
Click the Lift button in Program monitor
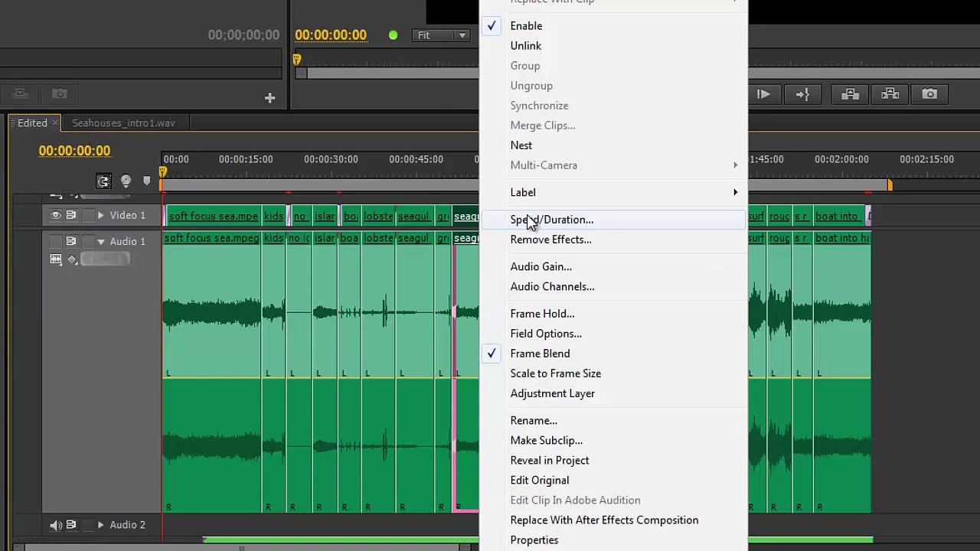click(850, 94)
